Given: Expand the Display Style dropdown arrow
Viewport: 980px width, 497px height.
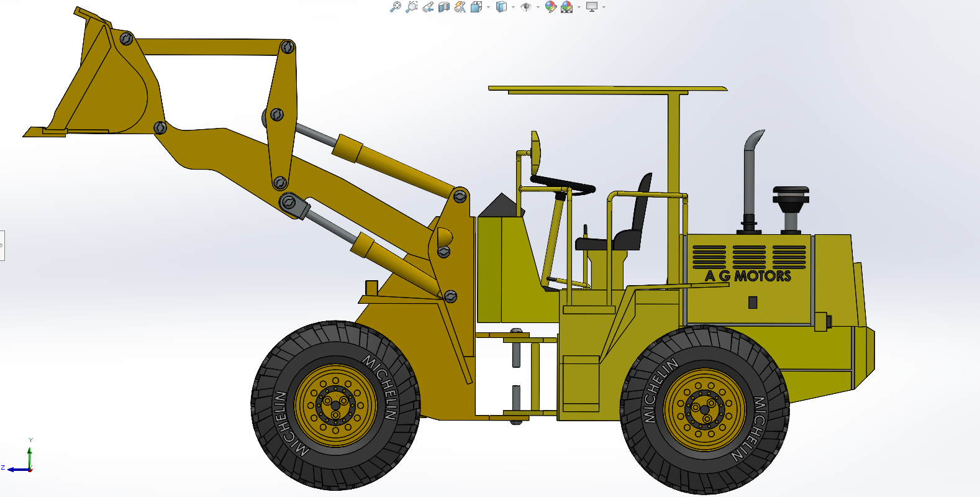Looking at the screenshot, I should [x=513, y=7].
